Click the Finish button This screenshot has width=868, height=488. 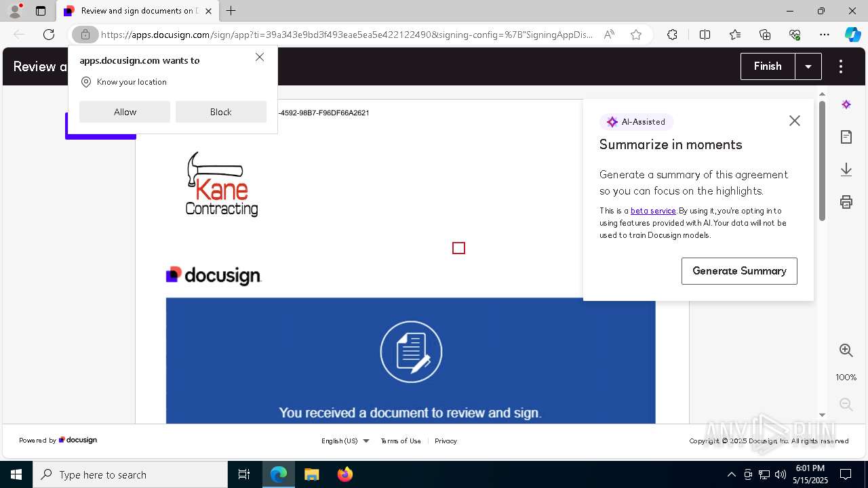(768, 66)
